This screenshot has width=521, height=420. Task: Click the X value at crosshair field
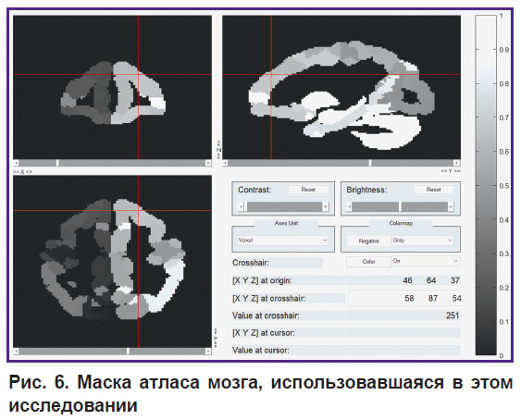point(409,299)
